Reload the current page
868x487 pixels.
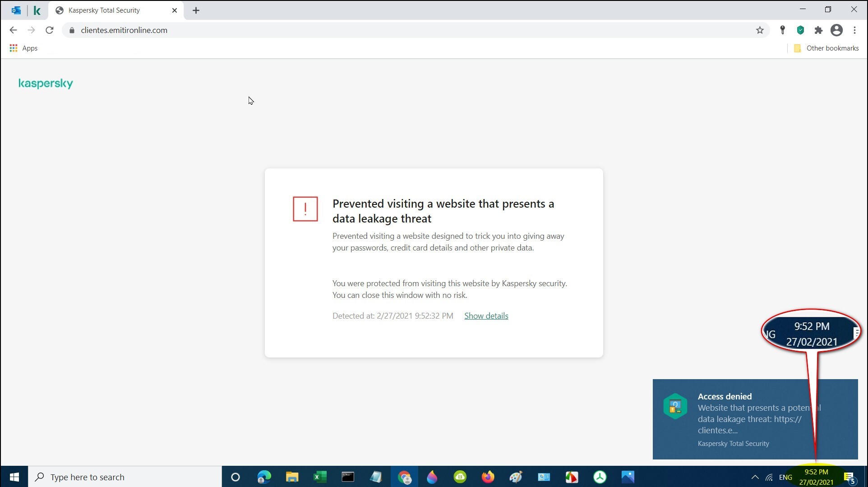pyautogui.click(x=50, y=30)
